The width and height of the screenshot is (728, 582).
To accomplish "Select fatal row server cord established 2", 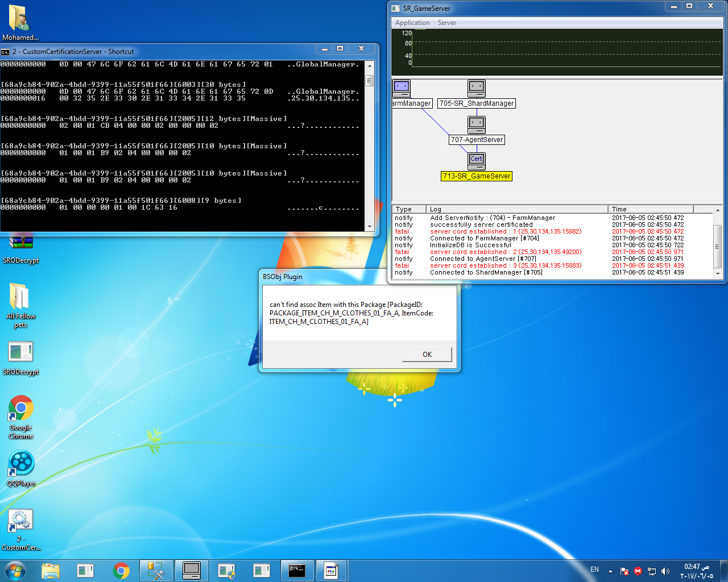I will pos(553,252).
